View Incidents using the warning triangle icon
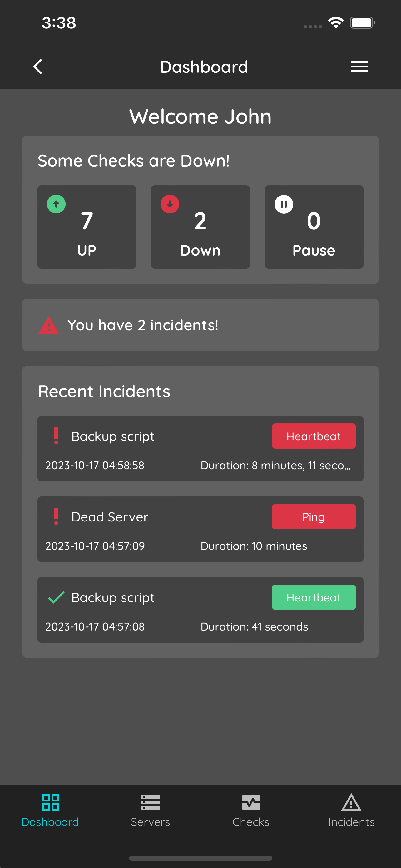Image resolution: width=401 pixels, height=868 pixels. coord(351,802)
